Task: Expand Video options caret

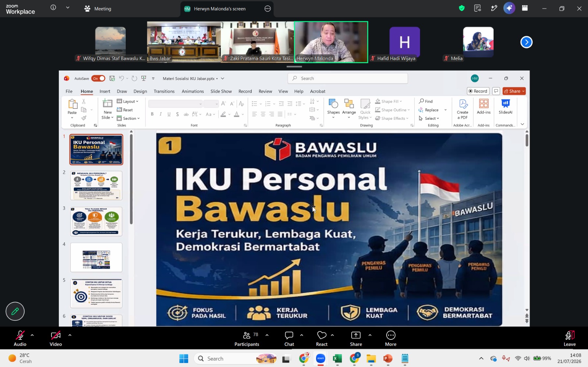Action: point(70,335)
